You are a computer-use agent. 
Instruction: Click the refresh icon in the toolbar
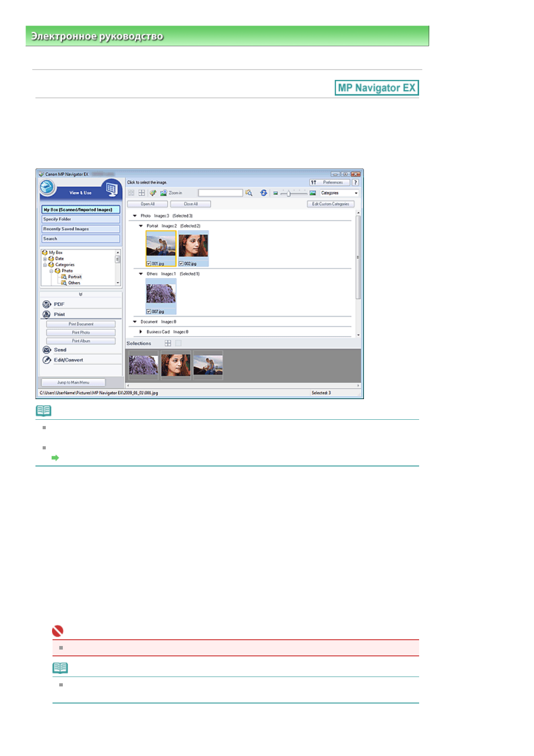coord(263,193)
